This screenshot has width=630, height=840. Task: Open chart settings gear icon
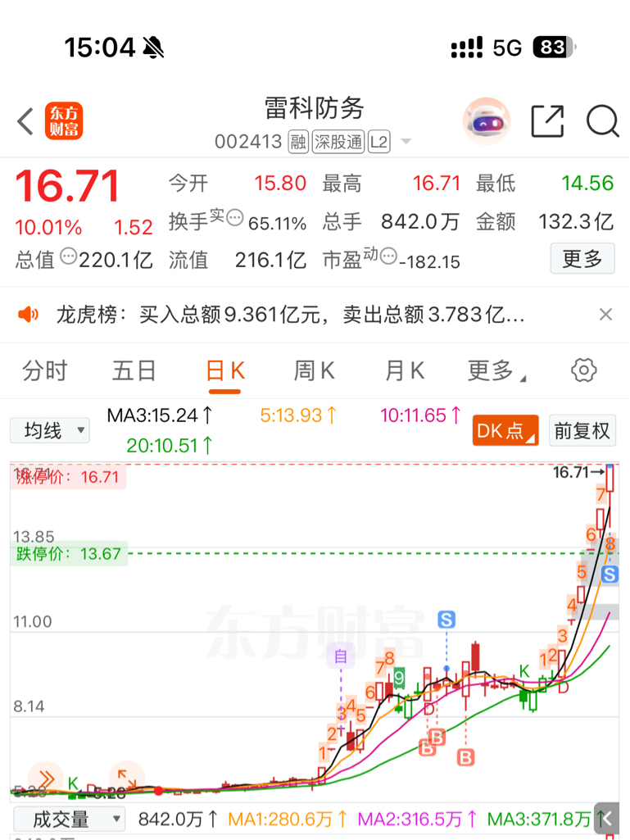click(x=583, y=370)
